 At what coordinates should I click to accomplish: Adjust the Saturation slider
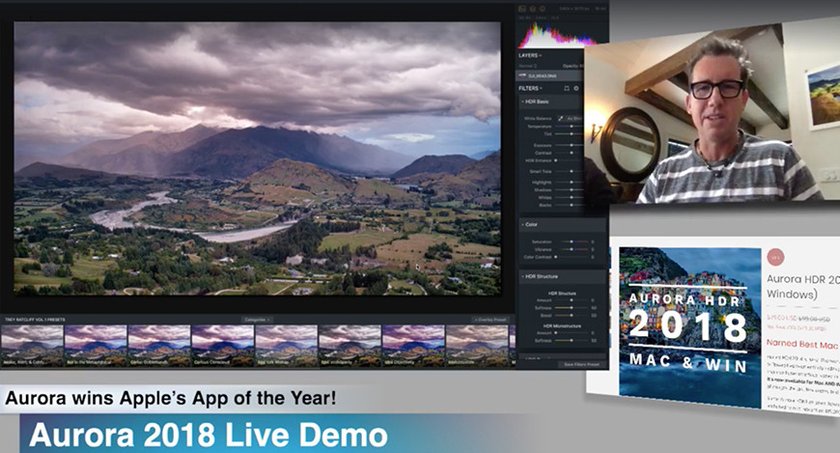coord(574,241)
